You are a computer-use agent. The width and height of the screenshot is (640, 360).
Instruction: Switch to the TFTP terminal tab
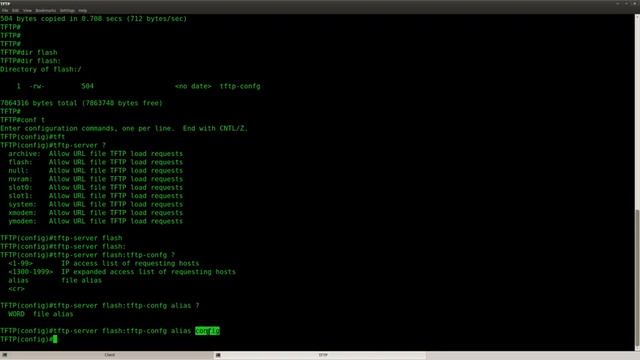click(x=320, y=355)
